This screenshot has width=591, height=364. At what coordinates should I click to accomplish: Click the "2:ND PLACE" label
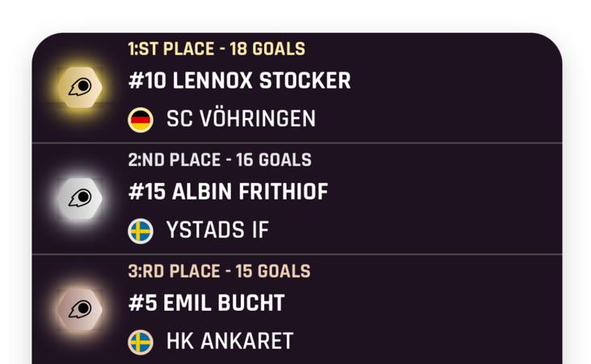point(174,160)
